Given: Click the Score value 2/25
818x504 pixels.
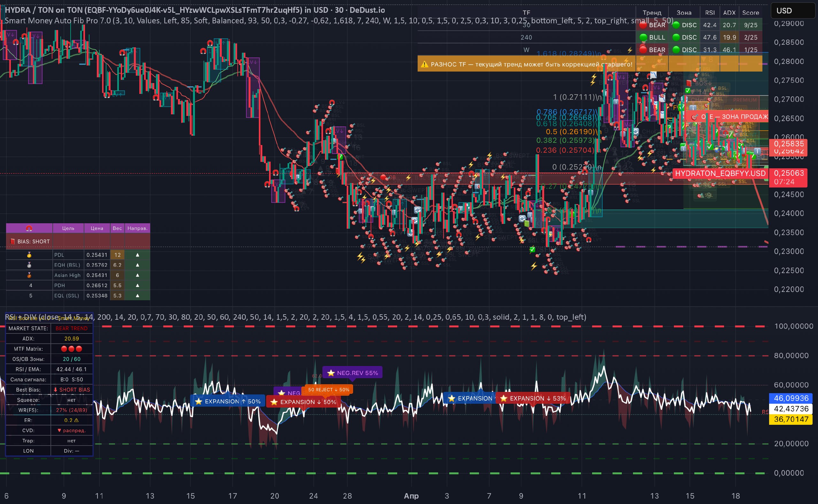Looking at the screenshot, I should click(751, 37).
